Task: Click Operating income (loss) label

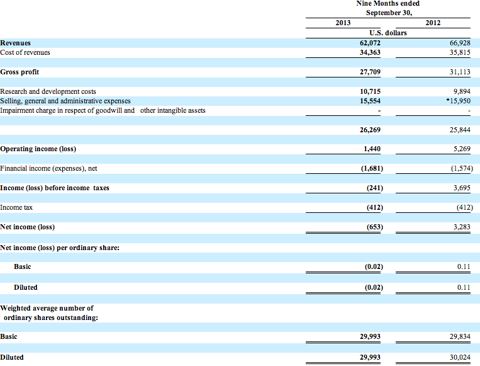Action: tap(38, 149)
